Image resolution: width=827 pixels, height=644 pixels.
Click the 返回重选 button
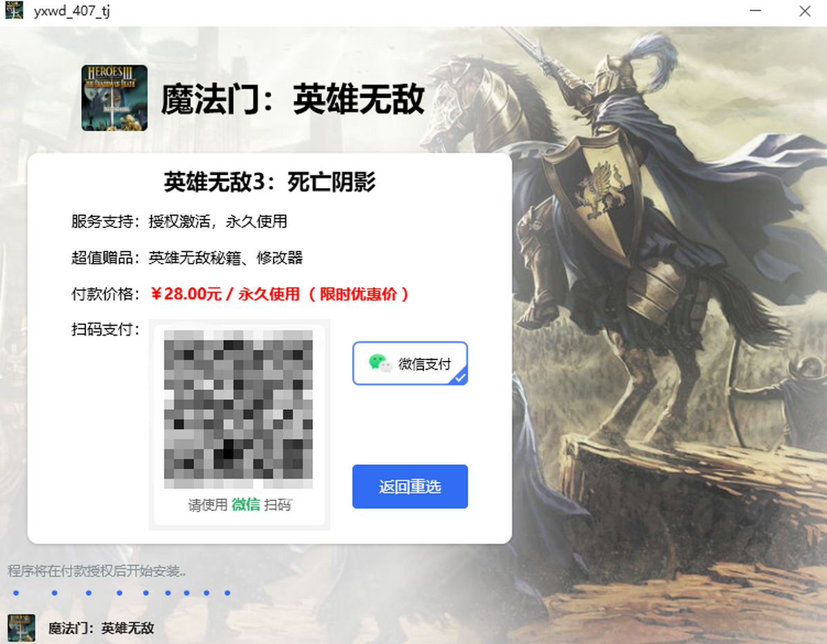pos(410,486)
